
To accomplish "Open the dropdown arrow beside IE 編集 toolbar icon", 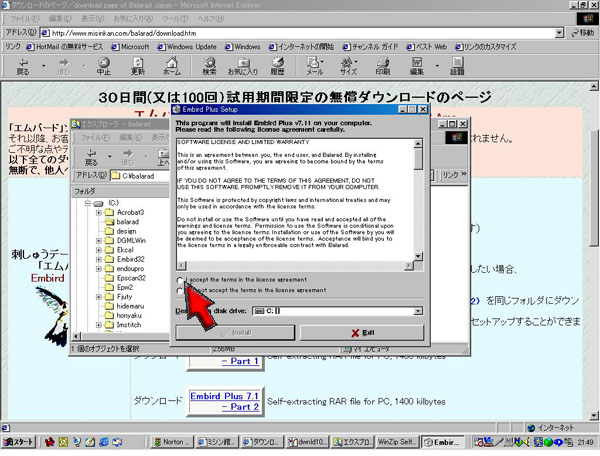I will coord(437,66).
